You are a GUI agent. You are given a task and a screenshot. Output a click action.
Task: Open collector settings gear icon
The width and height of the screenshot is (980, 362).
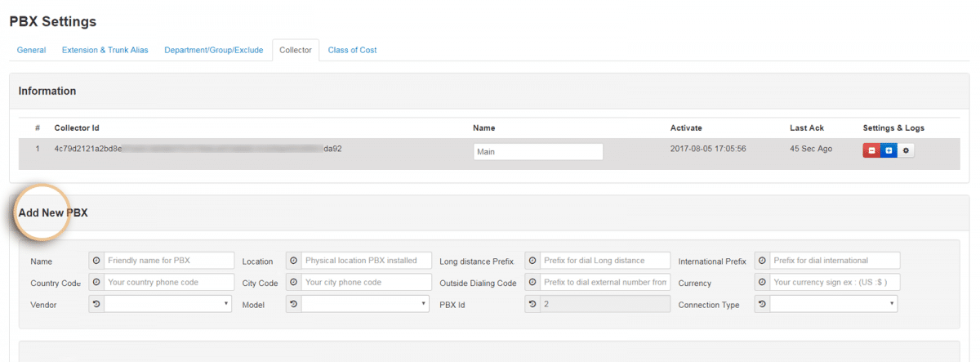[x=905, y=151]
